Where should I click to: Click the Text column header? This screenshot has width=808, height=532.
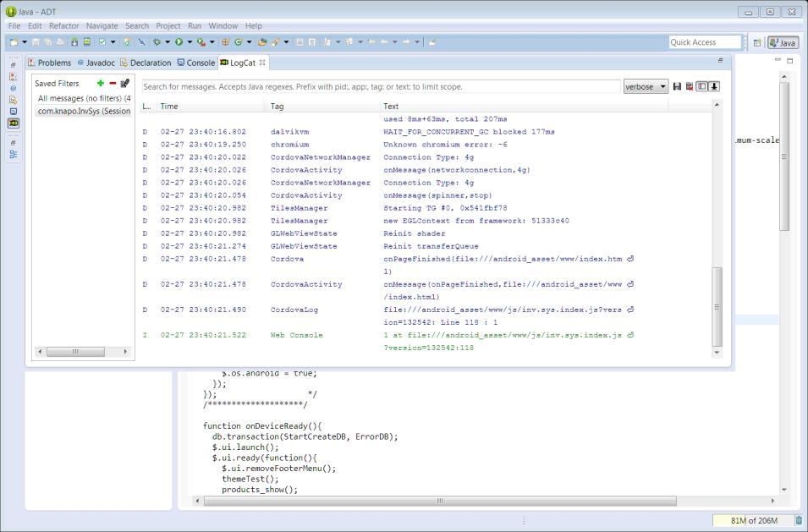[x=524, y=106]
